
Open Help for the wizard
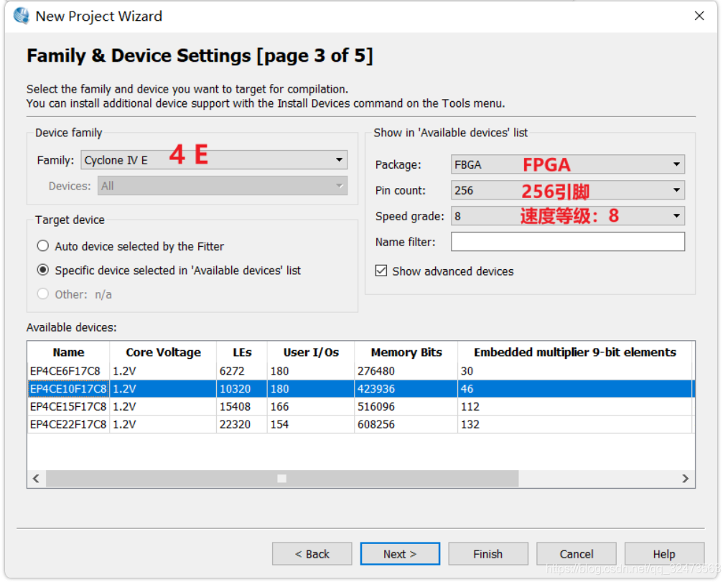[x=664, y=554]
